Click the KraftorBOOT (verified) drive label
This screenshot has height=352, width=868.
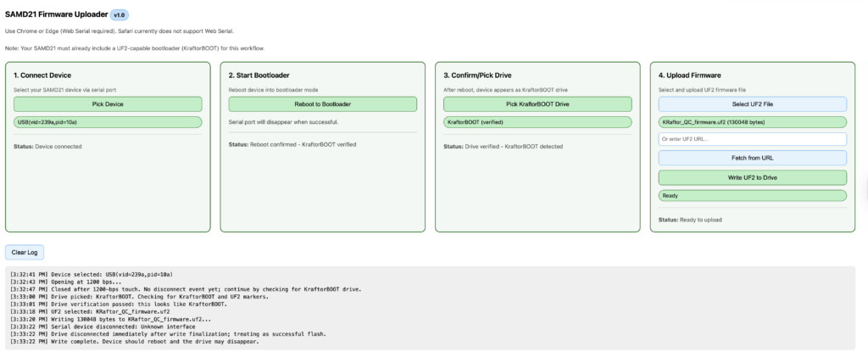click(537, 122)
